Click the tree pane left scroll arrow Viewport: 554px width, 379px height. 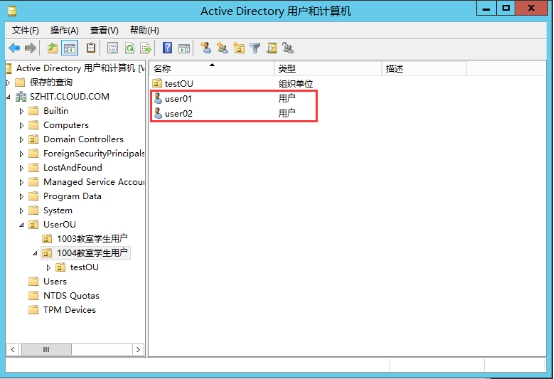click(x=13, y=349)
